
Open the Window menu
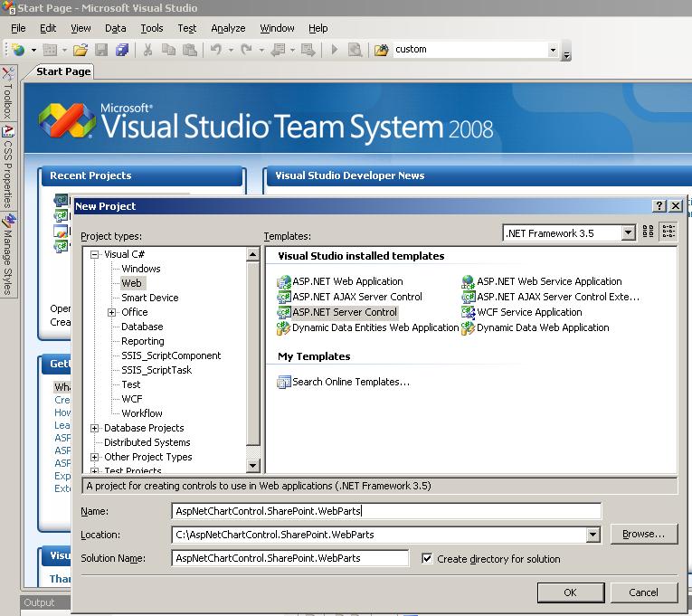point(277,28)
